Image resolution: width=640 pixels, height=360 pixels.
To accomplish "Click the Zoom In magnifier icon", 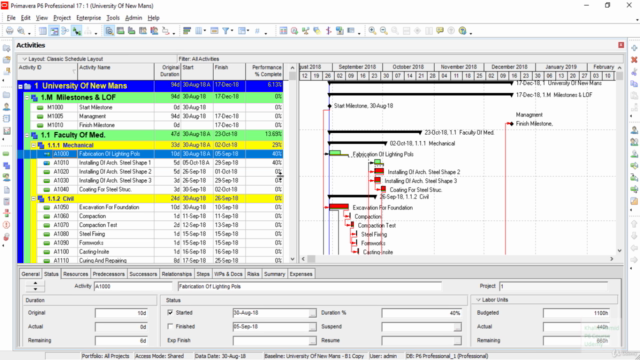I will (x=372, y=31).
